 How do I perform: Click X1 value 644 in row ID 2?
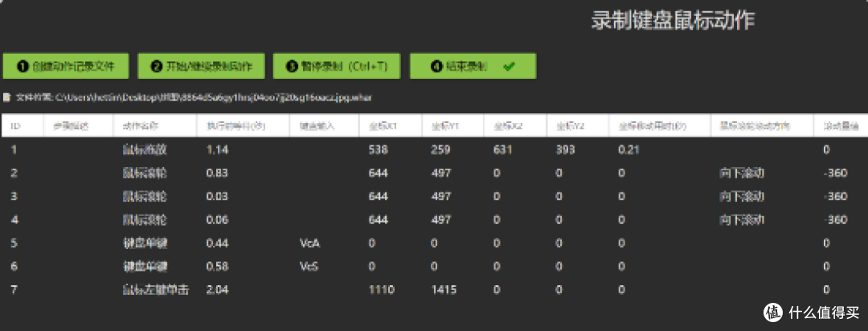click(x=378, y=174)
